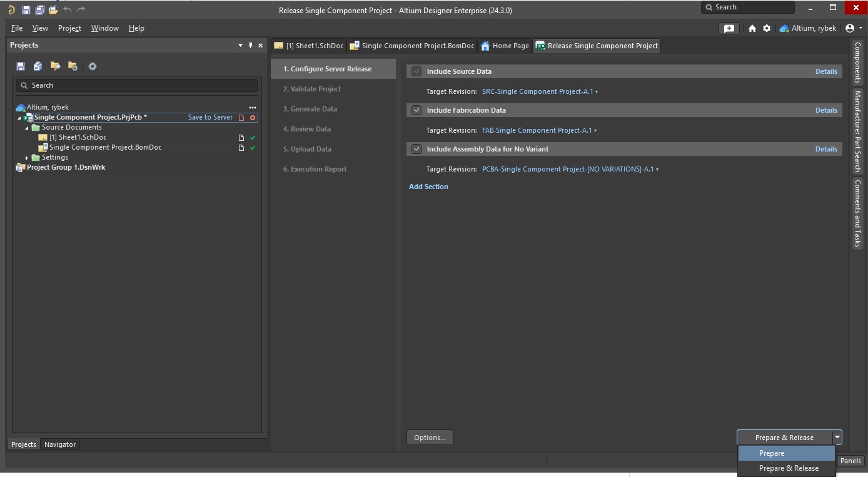
Task: Click the Redo arrow icon
Action: (81, 9)
